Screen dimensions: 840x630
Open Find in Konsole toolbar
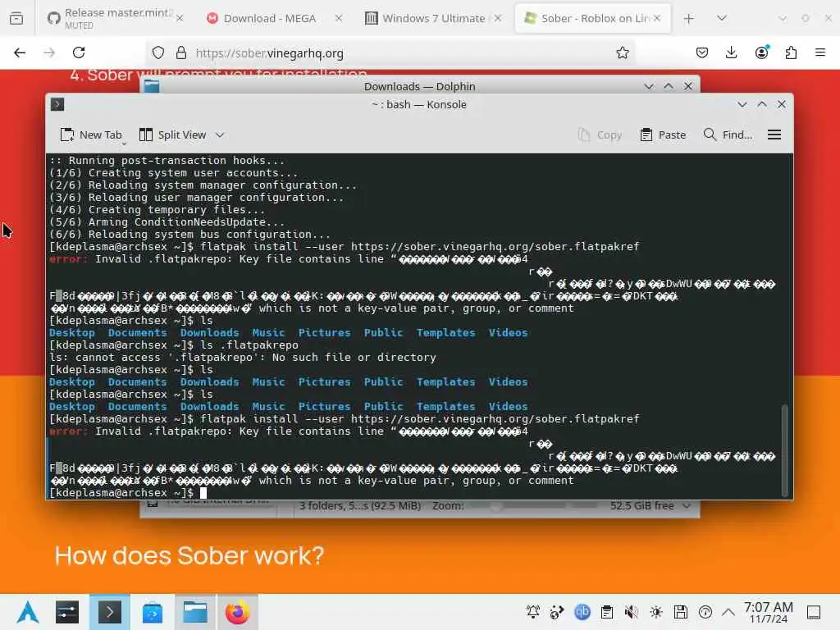point(728,135)
